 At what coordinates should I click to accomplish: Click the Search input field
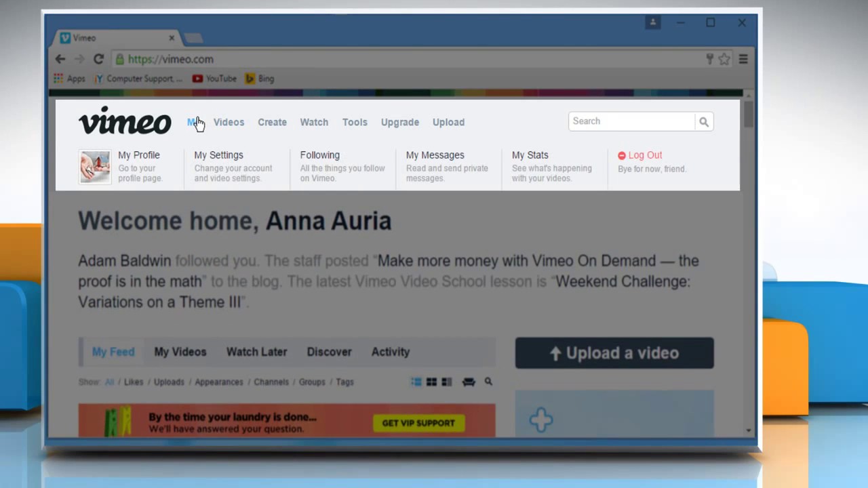631,121
